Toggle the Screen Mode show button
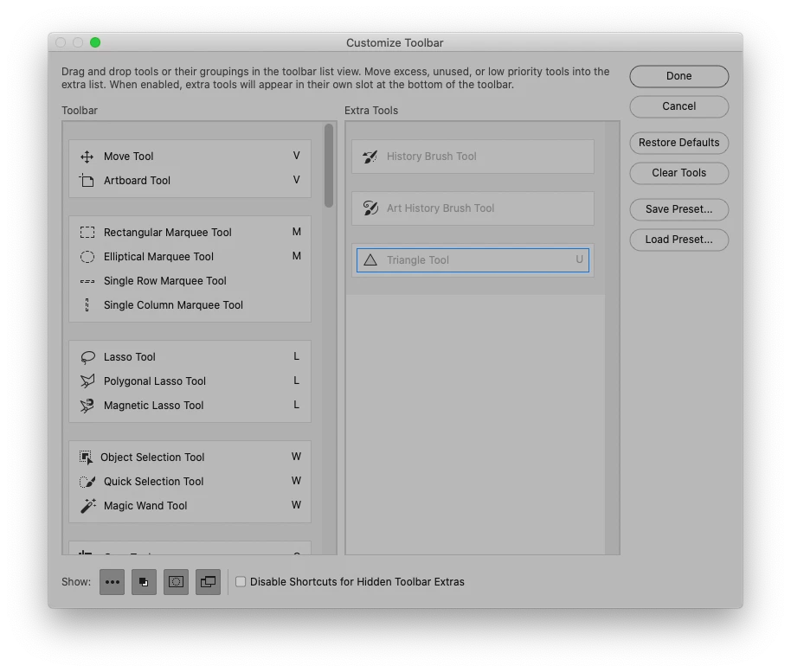Screen dimensions: 791x672 coord(208,582)
